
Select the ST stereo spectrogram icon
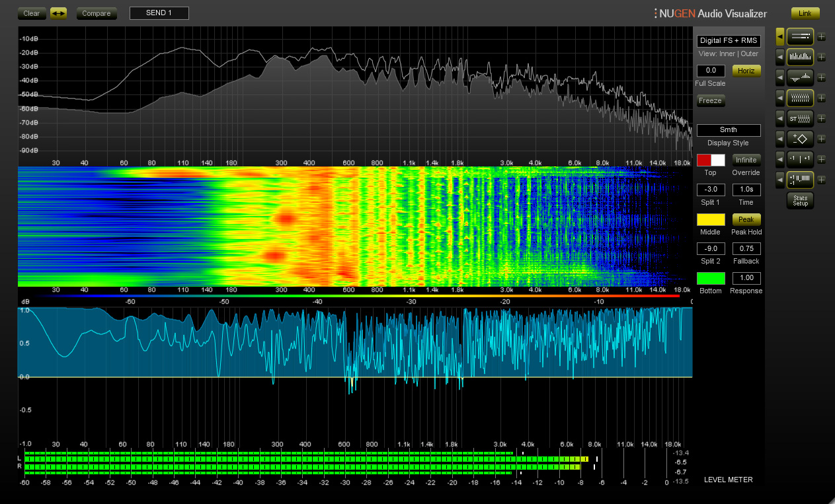(x=800, y=119)
